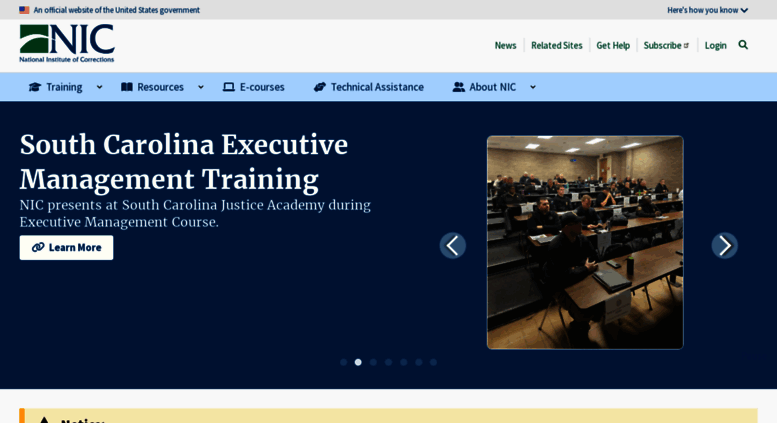Open the Related Sites link

556,46
